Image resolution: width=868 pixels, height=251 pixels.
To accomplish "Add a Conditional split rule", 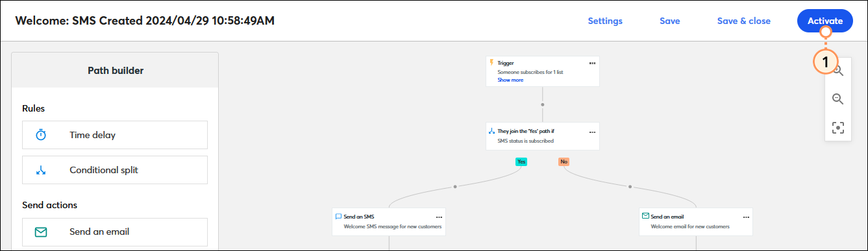I will coord(115,170).
